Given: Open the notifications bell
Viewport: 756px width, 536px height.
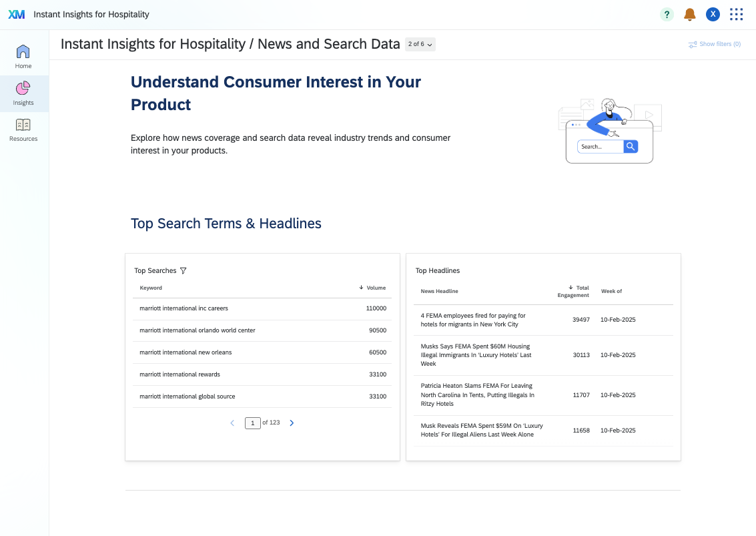Looking at the screenshot, I should point(690,15).
